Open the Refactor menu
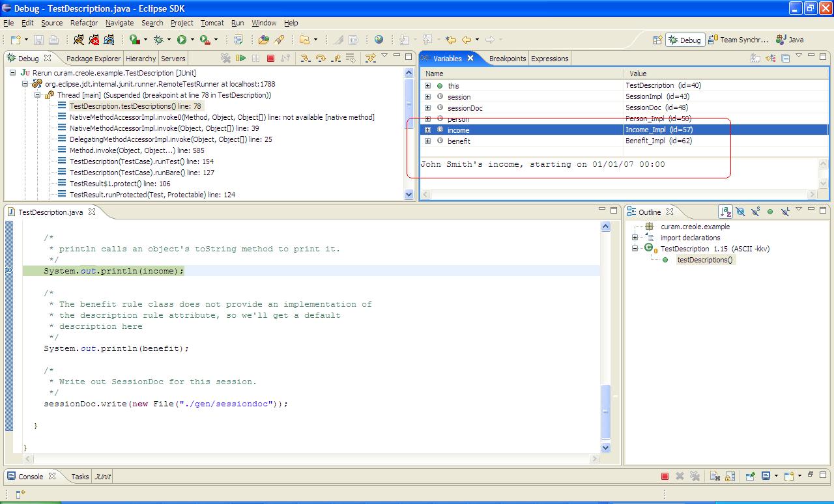Image resolution: width=834 pixels, height=504 pixels. point(84,23)
